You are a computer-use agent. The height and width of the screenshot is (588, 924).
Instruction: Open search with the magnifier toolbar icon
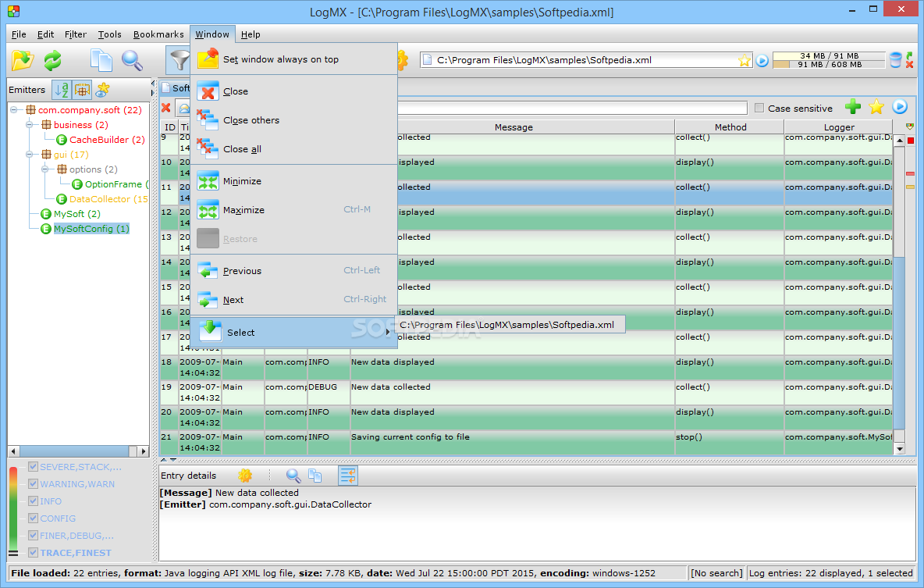132,60
